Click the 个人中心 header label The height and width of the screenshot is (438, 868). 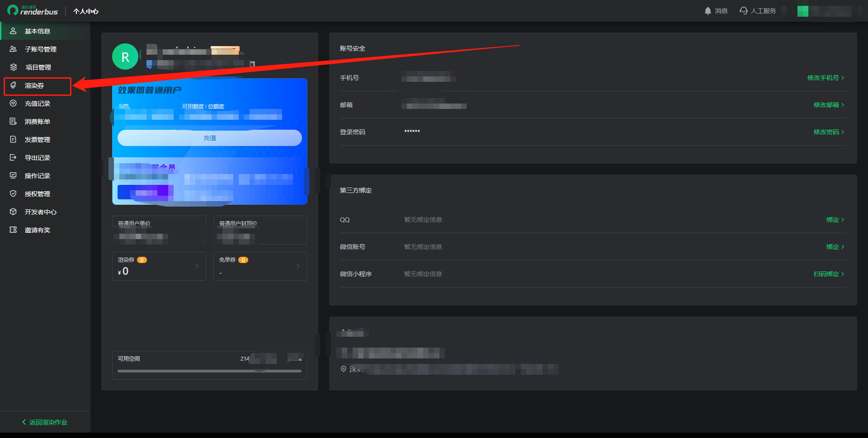(x=86, y=11)
